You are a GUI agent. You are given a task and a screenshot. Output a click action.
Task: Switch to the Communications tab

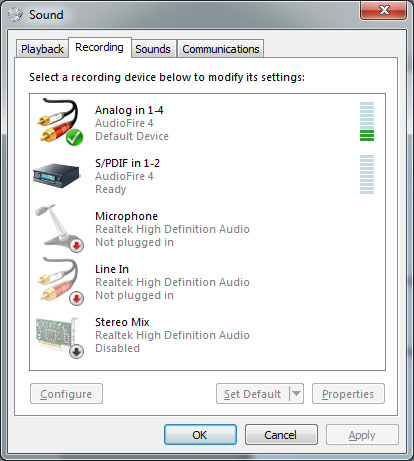pyautogui.click(x=221, y=49)
